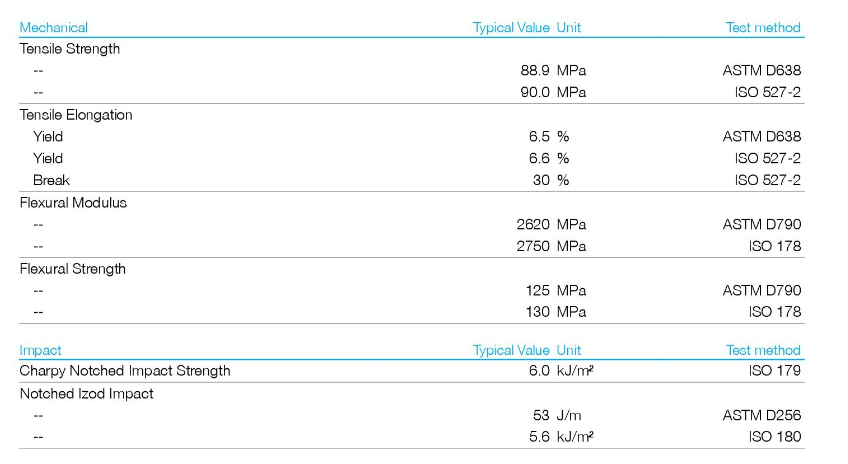Image resolution: width=848 pixels, height=464 pixels.
Task: Click the 90.0 MPa tensile value
Action: 548,93
